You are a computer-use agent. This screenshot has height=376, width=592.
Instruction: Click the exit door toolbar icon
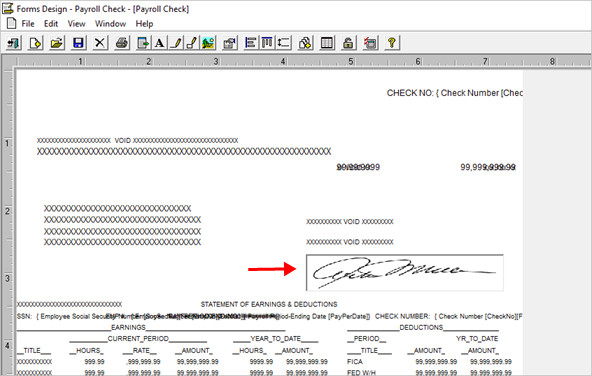[14, 43]
